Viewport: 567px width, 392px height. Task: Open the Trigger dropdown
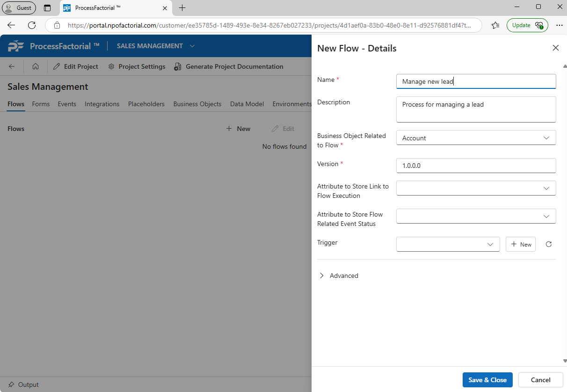[x=448, y=244]
